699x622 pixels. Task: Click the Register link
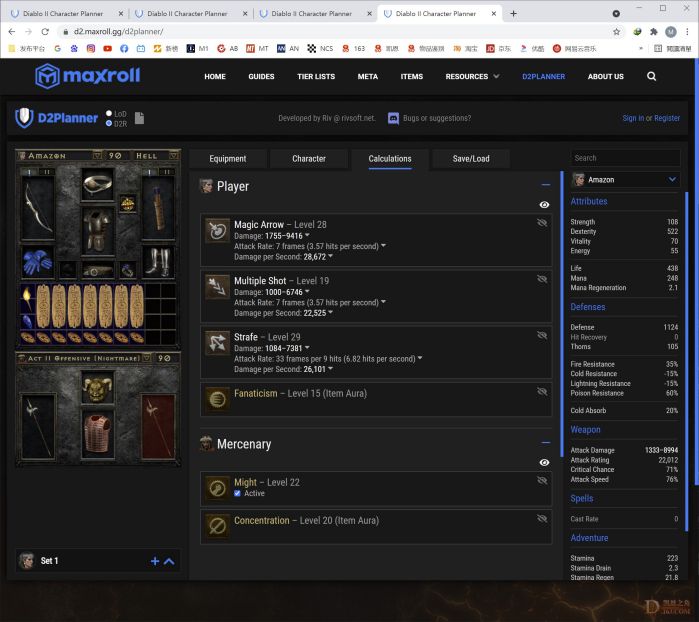pyautogui.click(x=667, y=118)
